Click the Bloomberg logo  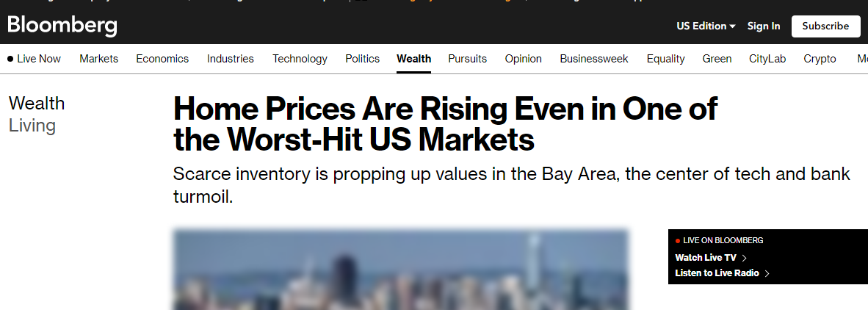(62, 26)
